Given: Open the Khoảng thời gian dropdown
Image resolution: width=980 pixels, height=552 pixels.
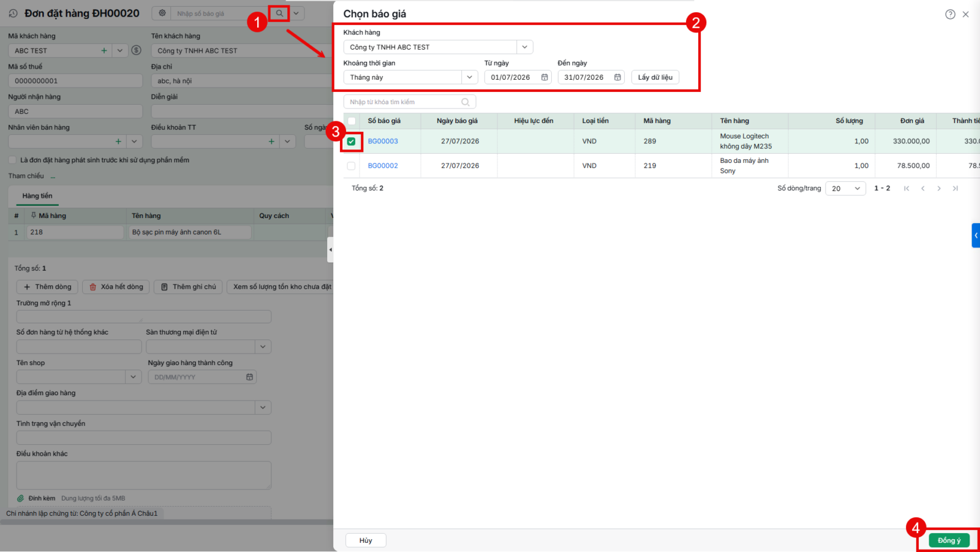Looking at the screenshot, I should [469, 77].
